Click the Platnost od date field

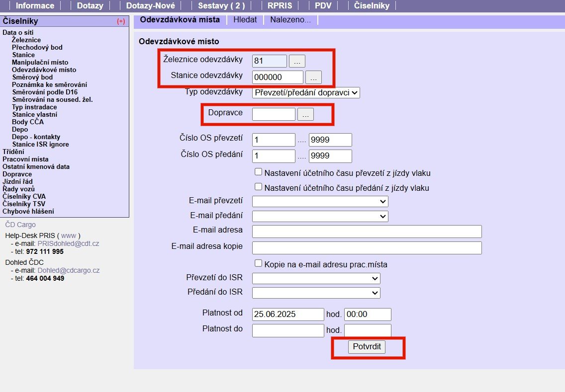pos(288,314)
